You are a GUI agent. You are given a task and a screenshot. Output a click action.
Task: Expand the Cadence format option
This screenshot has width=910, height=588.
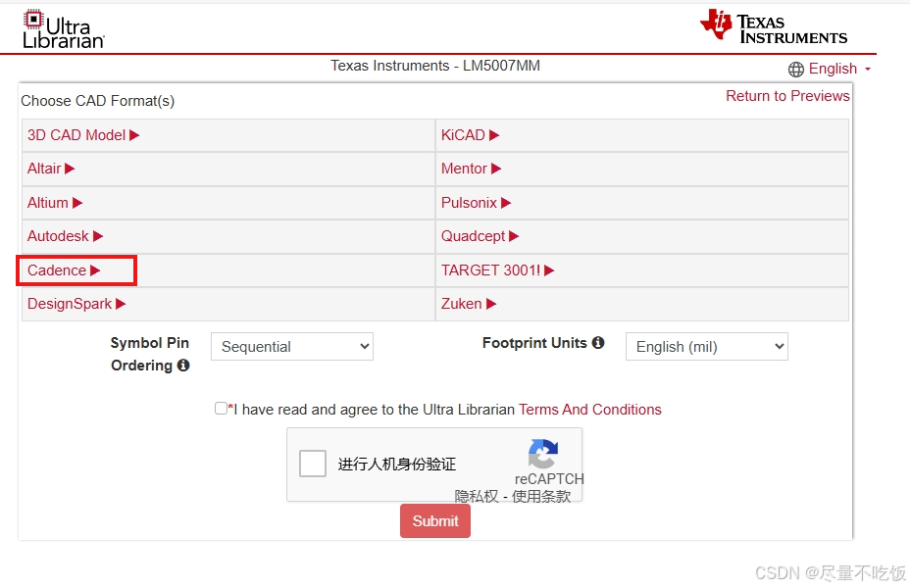pos(64,270)
